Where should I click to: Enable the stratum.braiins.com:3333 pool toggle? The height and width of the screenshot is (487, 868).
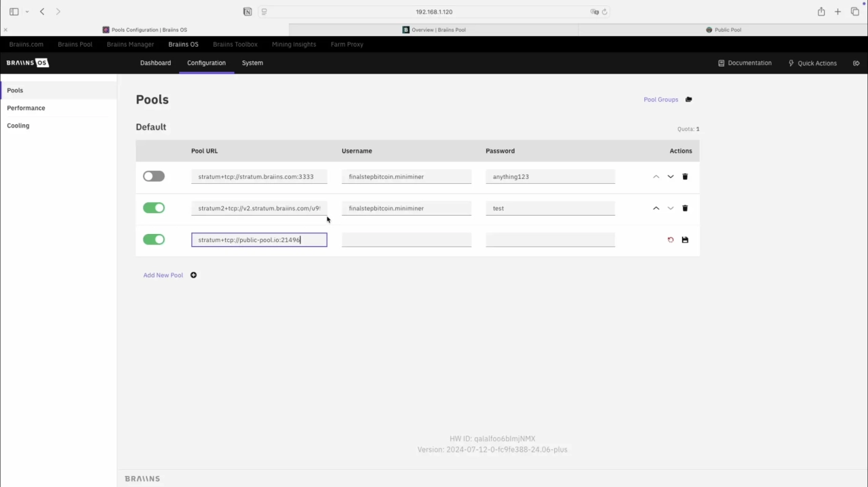pyautogui.click(x=154, y=176)
